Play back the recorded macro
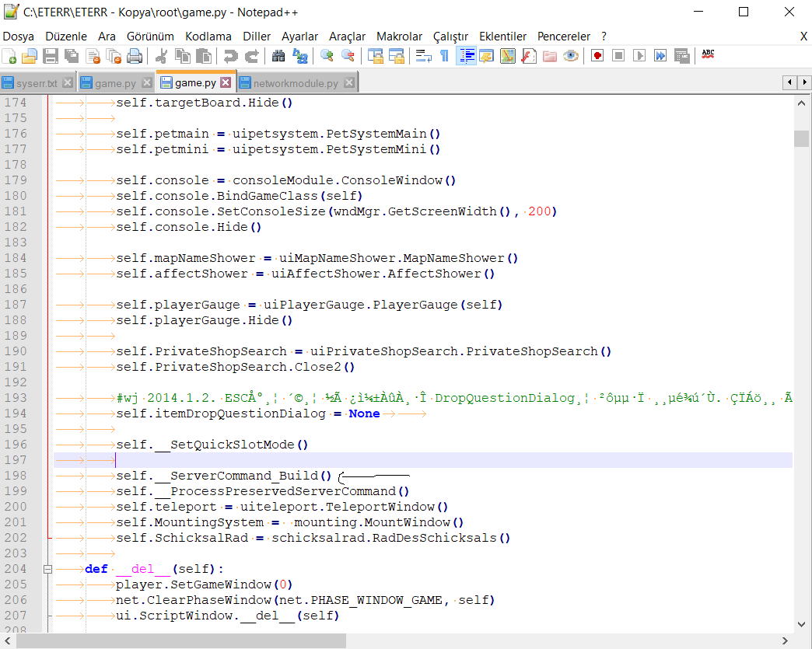The image size is (812, 649). tap(639, 56)
